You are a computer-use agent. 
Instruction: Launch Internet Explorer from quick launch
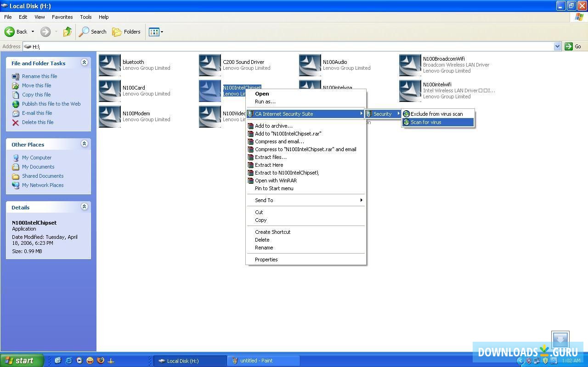coord(68,361)
